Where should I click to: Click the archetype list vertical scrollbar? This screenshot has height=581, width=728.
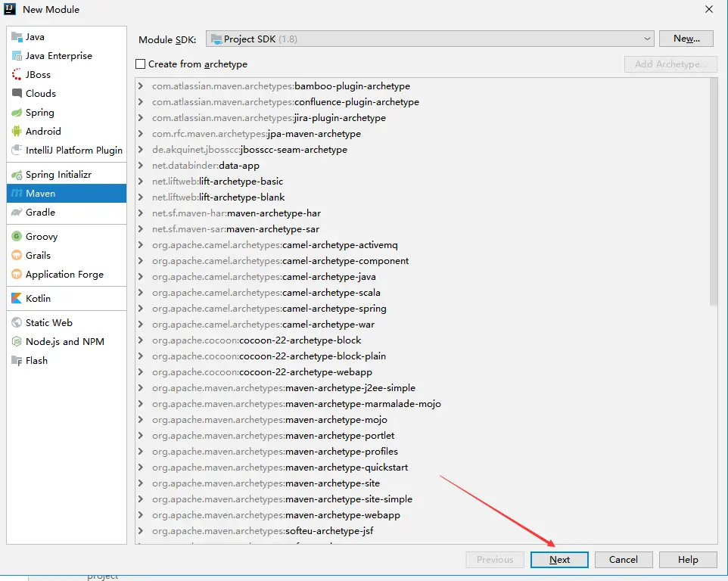[714, 193]
